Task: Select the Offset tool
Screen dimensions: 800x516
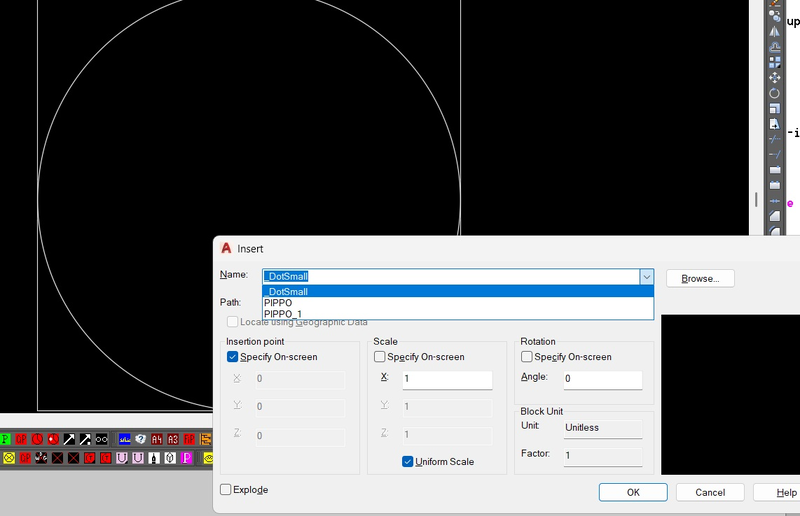Action: pyautogui.click(x=775, y=47)
